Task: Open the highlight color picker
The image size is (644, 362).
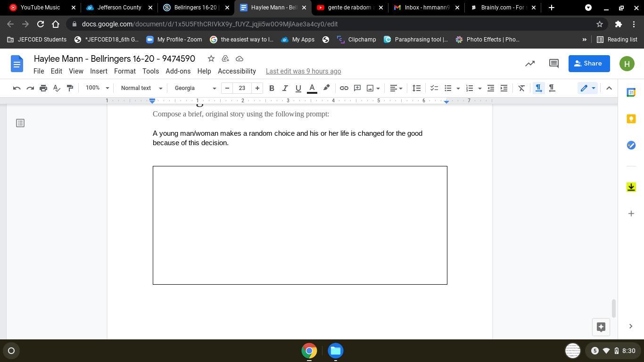Action: (326, 88)
